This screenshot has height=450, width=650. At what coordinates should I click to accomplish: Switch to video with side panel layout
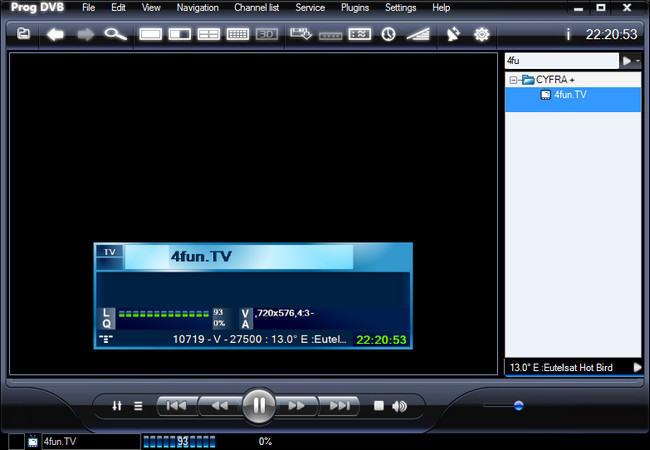point(179,34)
